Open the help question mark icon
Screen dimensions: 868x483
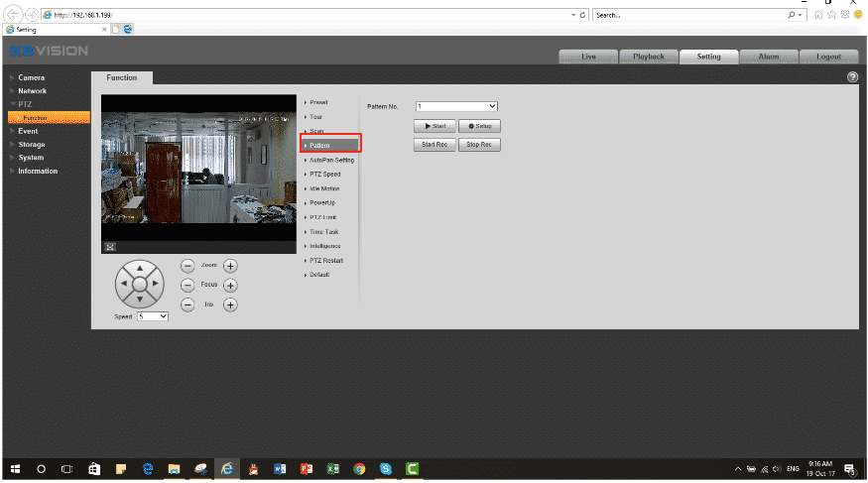[x=852, y=77]
